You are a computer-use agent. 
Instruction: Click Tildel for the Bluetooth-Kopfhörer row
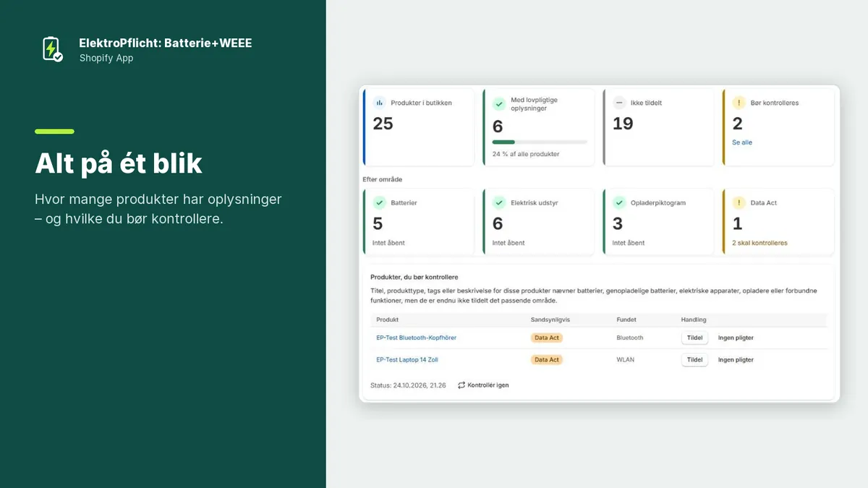(694, 338)
